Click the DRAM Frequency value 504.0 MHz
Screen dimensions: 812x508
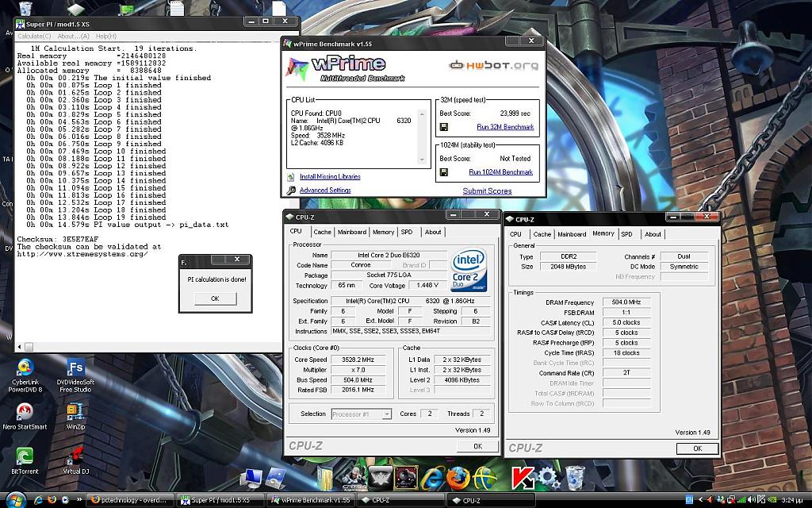click(626, 302)
